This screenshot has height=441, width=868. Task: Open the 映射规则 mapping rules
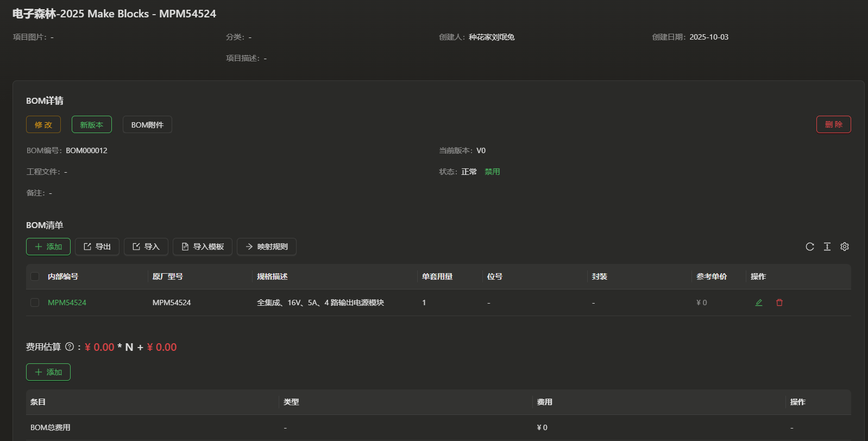266,247
